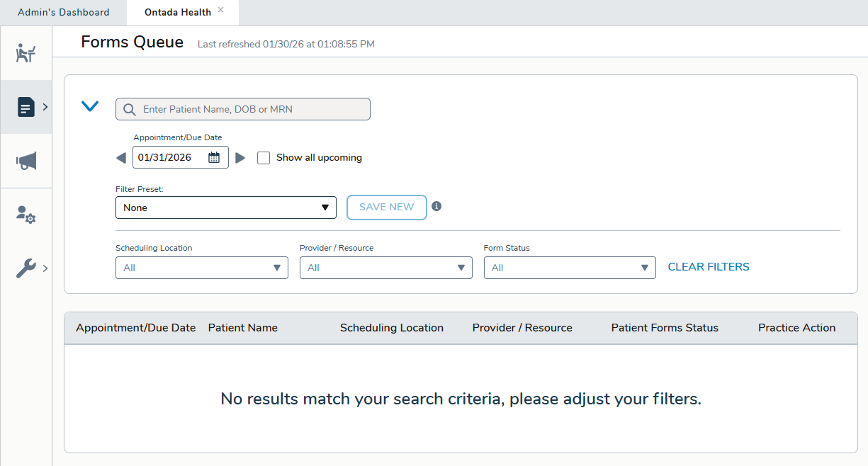Click the megaphone announcements icon

(x=26, y=161)
